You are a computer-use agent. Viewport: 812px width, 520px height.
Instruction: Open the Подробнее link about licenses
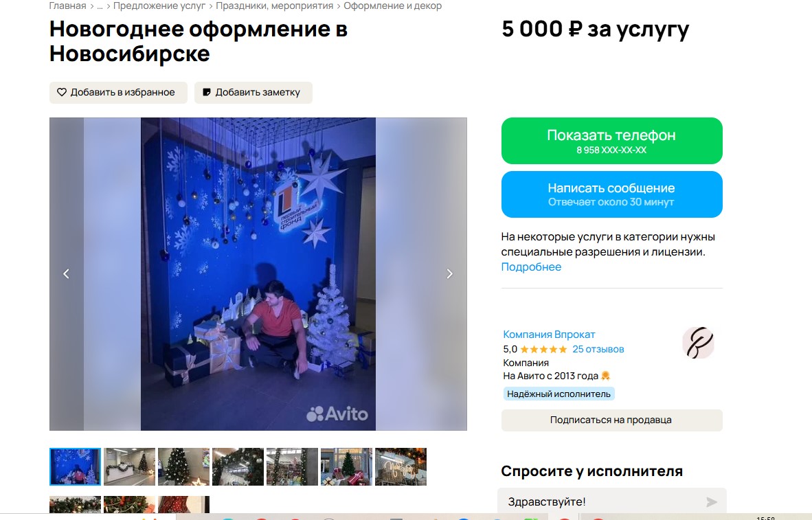(531, 267)
